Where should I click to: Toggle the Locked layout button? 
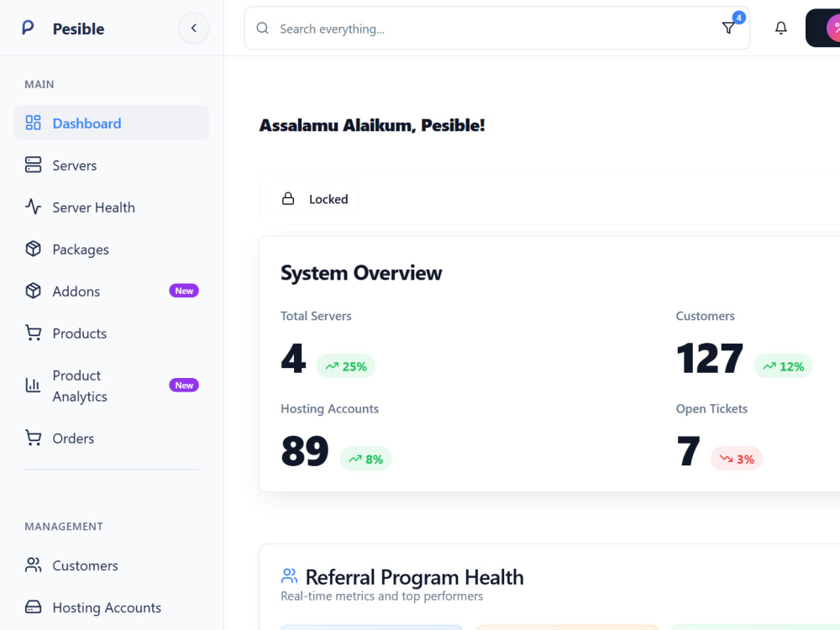[x=315, y=199]
